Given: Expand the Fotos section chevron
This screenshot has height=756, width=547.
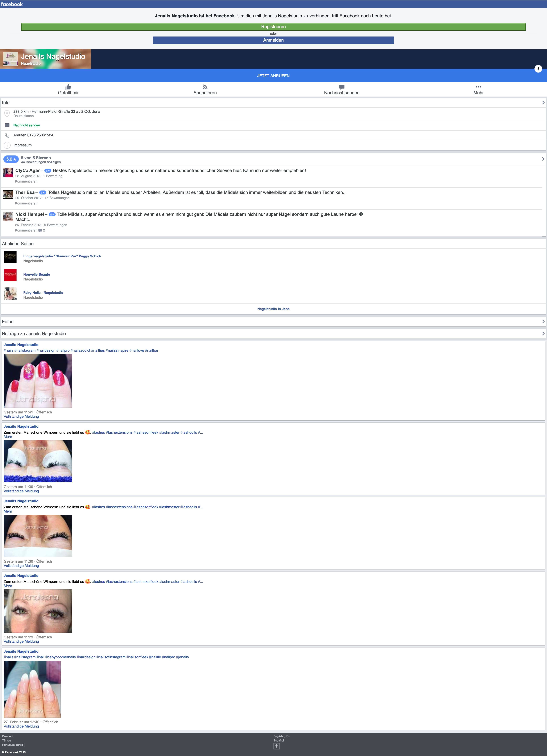Looking at the screenshot, I should [543, 322].
